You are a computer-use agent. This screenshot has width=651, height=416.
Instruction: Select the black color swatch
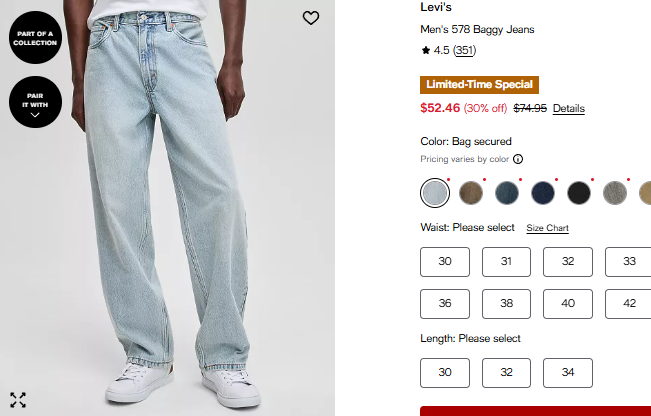pos(579,192)
